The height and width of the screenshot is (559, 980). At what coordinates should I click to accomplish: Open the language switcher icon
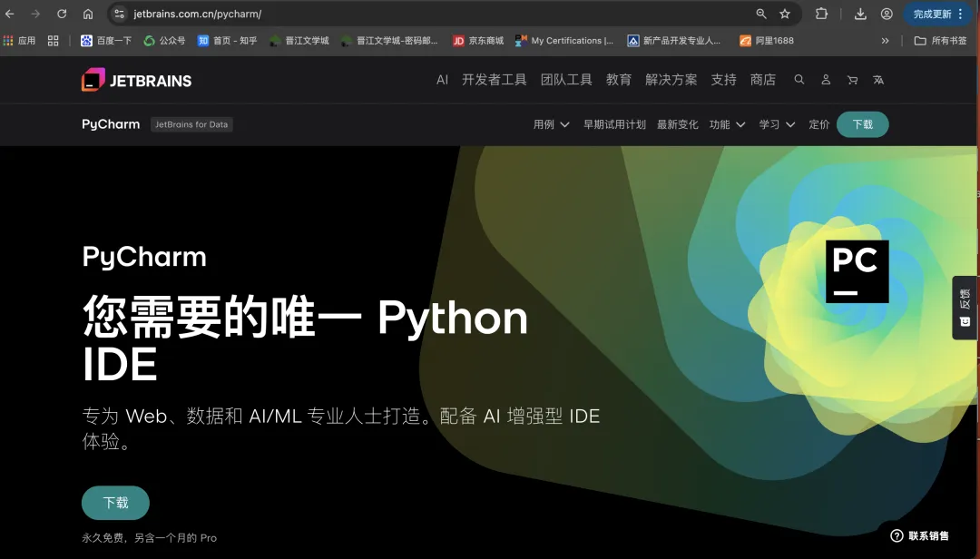pyautogui.click(x=878, y=80)
